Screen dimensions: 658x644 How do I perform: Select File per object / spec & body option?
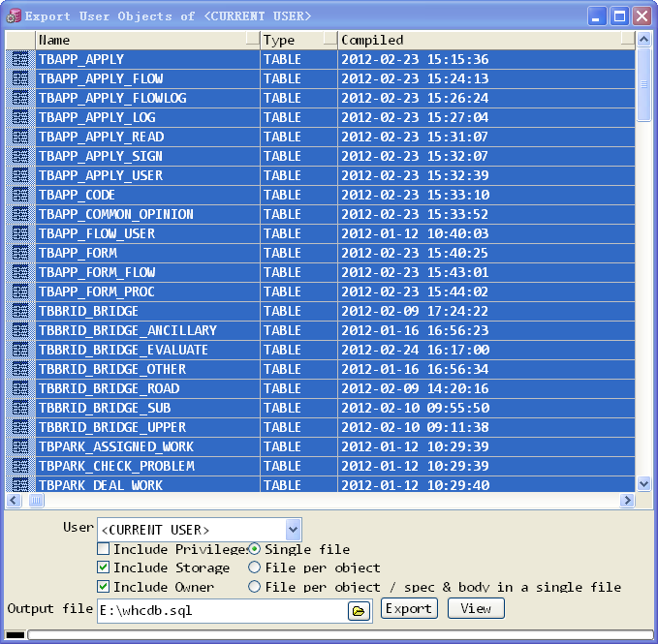click(254, 586)
